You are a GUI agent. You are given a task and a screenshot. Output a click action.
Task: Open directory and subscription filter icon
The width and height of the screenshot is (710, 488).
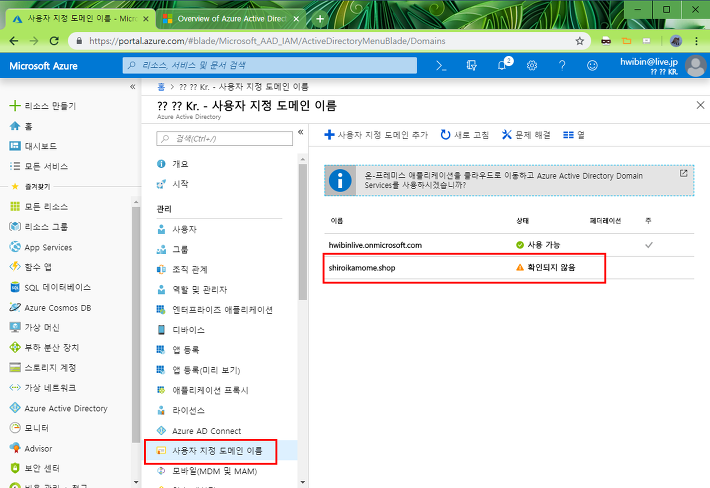pyautogui.click(x=471, y=66)
